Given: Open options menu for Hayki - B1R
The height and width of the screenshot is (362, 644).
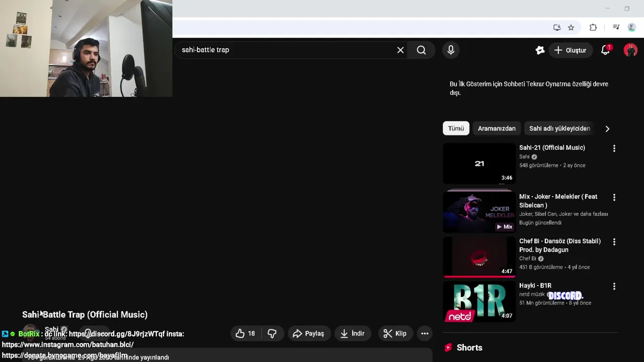Looking at the screenshot, I should click(x=614, y=286).
